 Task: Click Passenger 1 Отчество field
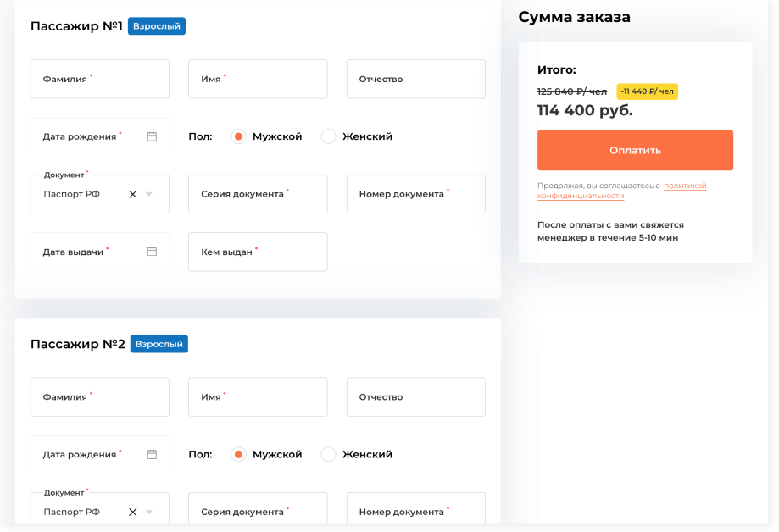(415, 79)
